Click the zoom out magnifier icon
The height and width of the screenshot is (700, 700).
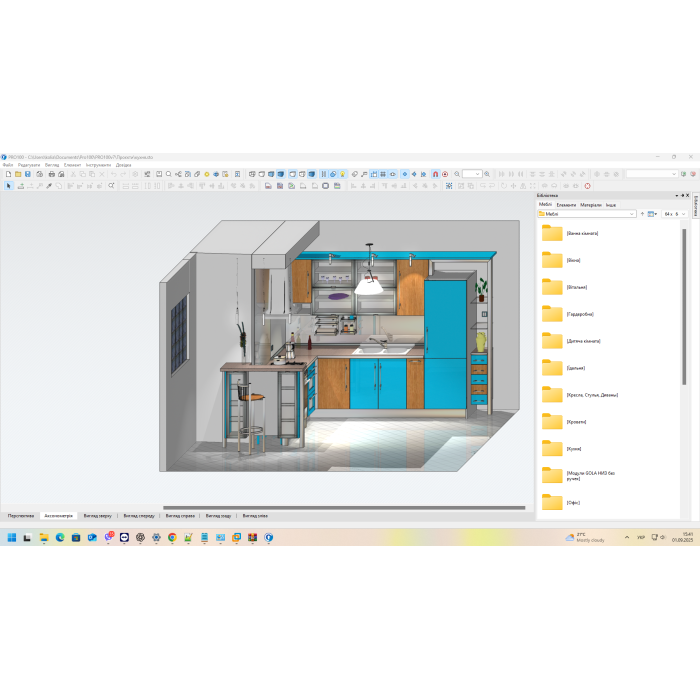[x=457, y=174]
